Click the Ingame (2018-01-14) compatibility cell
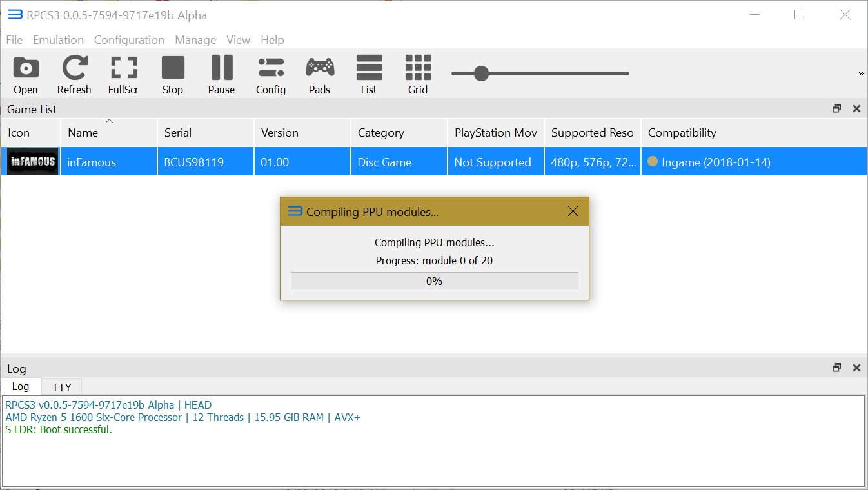The height and width of the screenshot is (490, 868). pyautogui.click(x=754, y=162)
